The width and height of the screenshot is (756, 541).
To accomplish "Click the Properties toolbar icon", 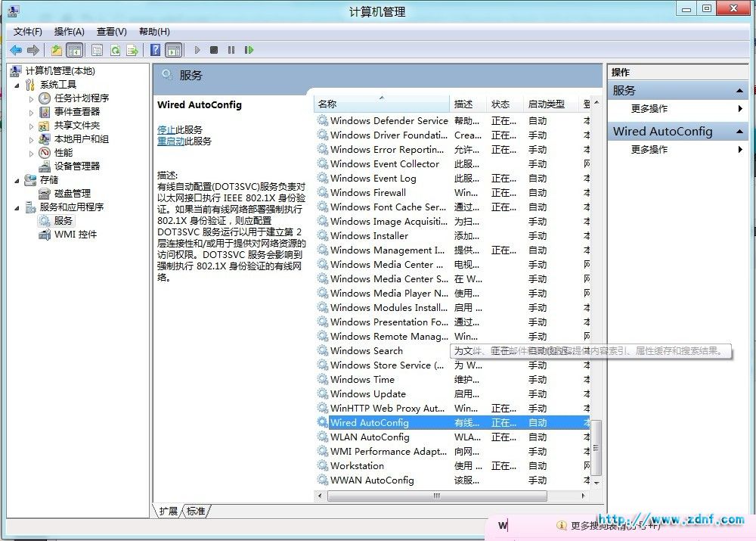I will (x=97, y=50).
